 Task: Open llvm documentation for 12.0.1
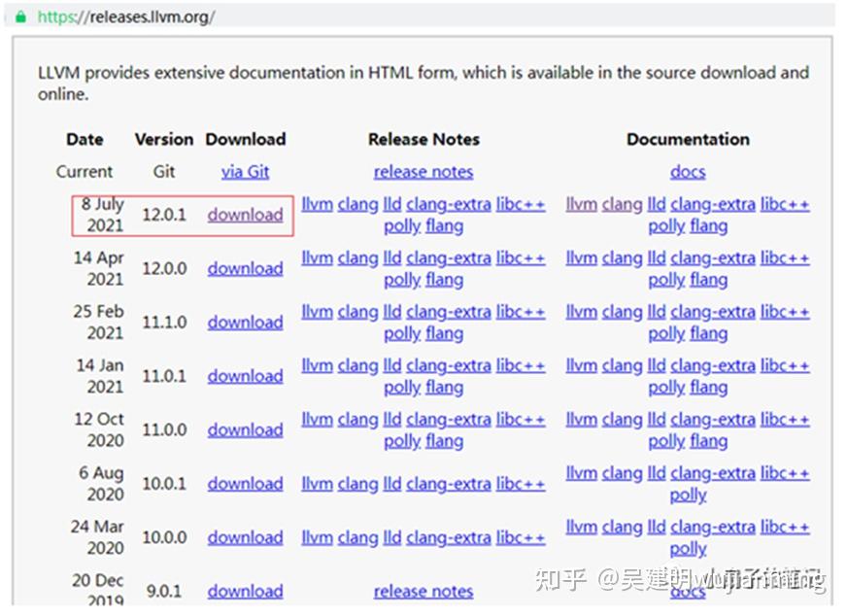(x=581, y=204)
